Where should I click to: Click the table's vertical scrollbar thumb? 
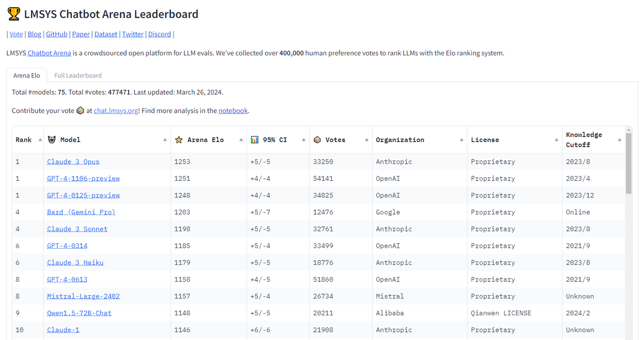[x=628, y=164]
